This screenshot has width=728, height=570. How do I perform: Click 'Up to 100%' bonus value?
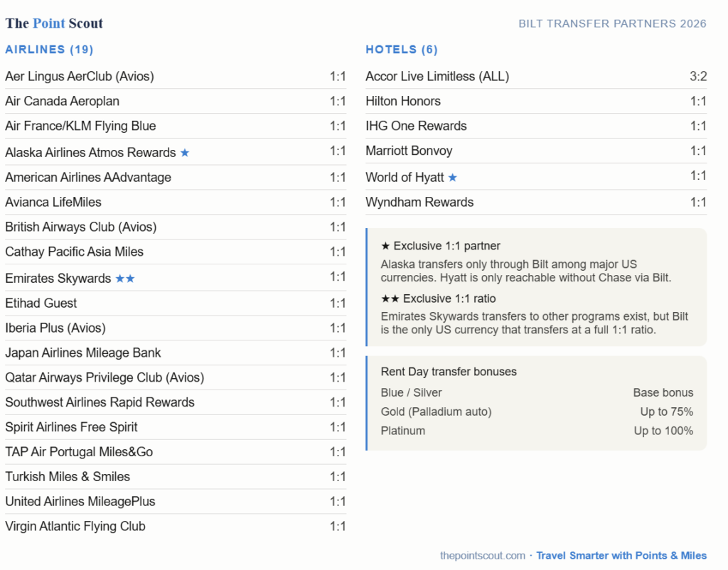click(663, 431)
